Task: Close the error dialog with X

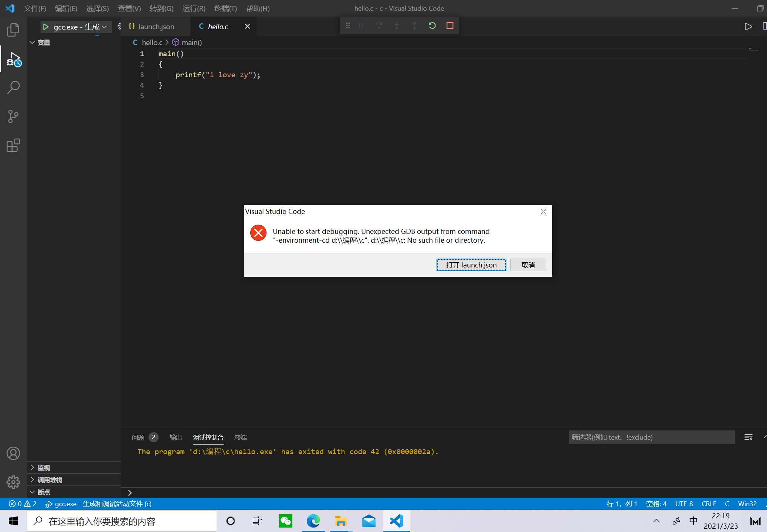Action: tap(543, 212)
